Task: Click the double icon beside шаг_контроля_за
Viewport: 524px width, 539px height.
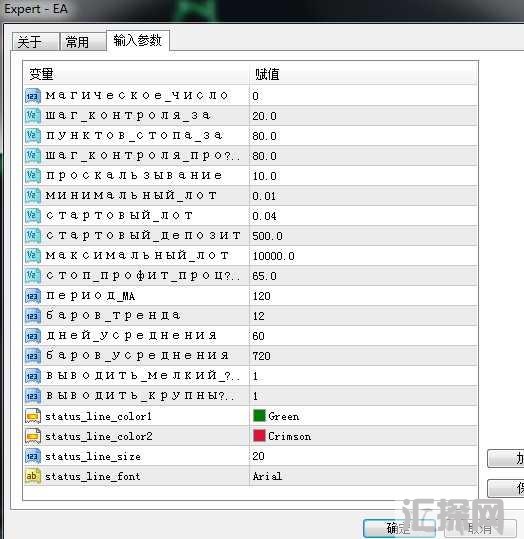Action: click(33, 116)
